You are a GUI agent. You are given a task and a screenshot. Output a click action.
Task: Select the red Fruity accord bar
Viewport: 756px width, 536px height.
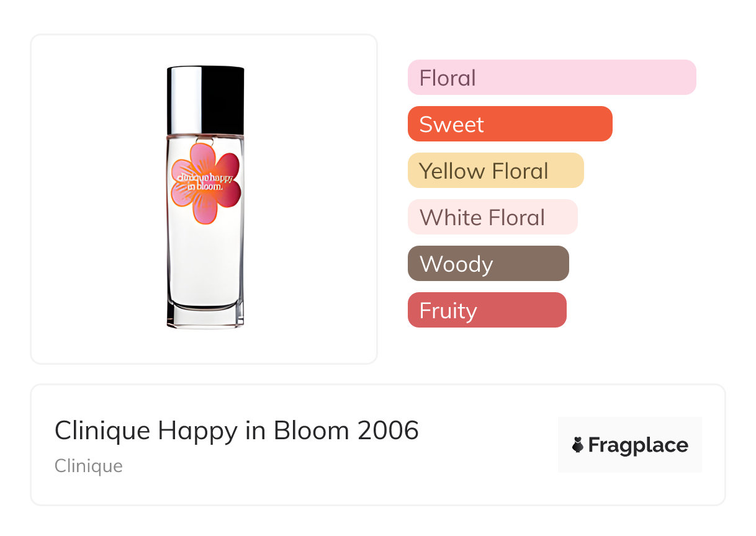[x=487, y=310]
